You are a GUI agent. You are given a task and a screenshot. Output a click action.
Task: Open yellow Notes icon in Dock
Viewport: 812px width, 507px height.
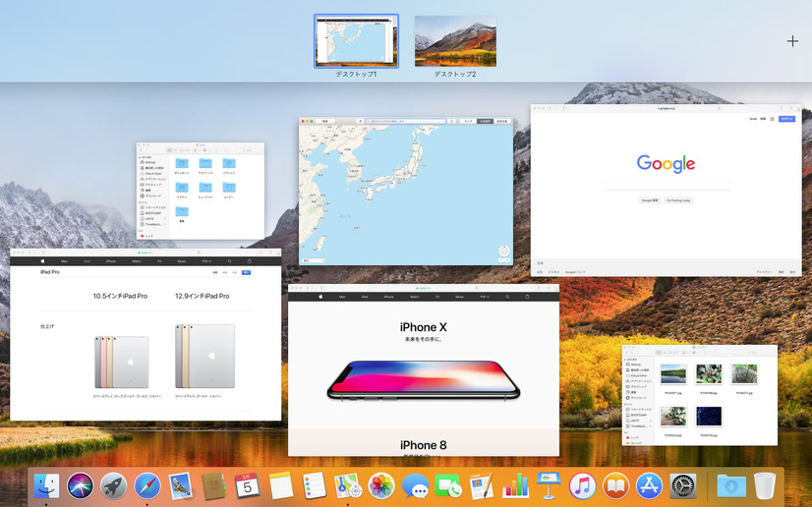281,485
